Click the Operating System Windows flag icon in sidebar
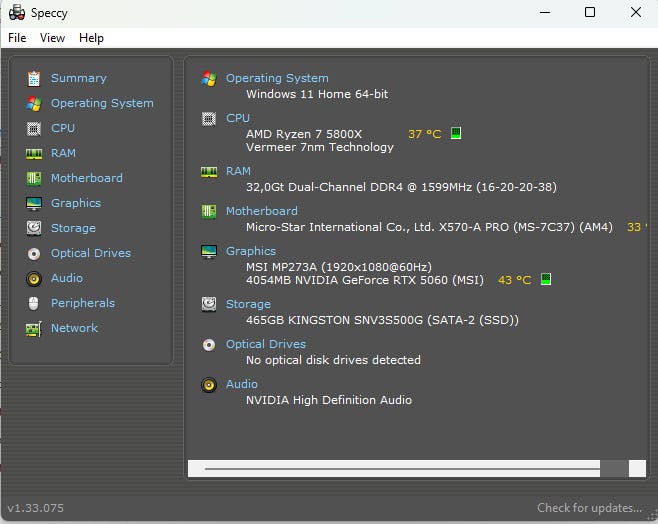658x524 pixels. coord(34,103)
